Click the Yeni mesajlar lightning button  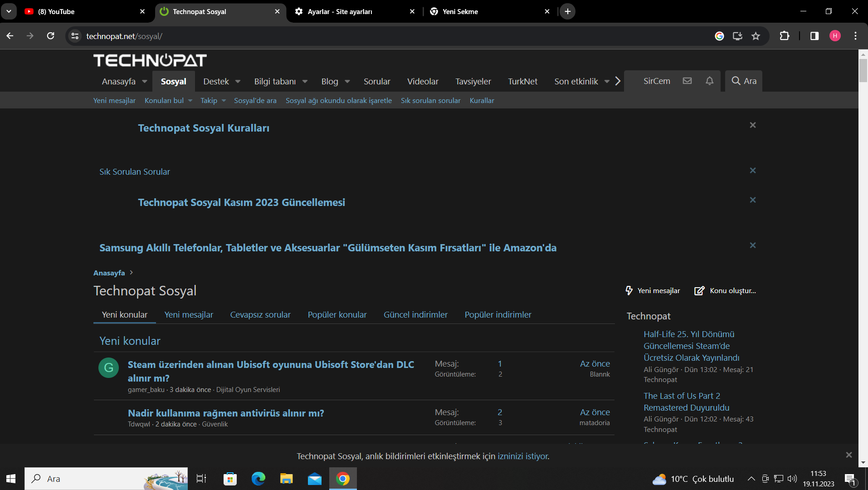652,290
